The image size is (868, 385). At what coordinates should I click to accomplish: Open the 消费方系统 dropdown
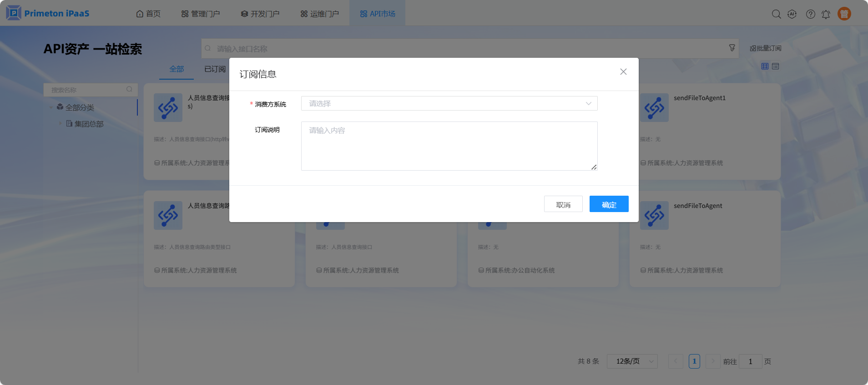pos(449,103)
